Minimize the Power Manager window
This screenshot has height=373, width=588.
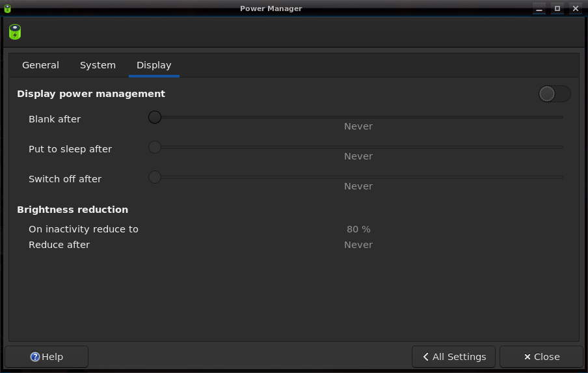tap(539, 8)
